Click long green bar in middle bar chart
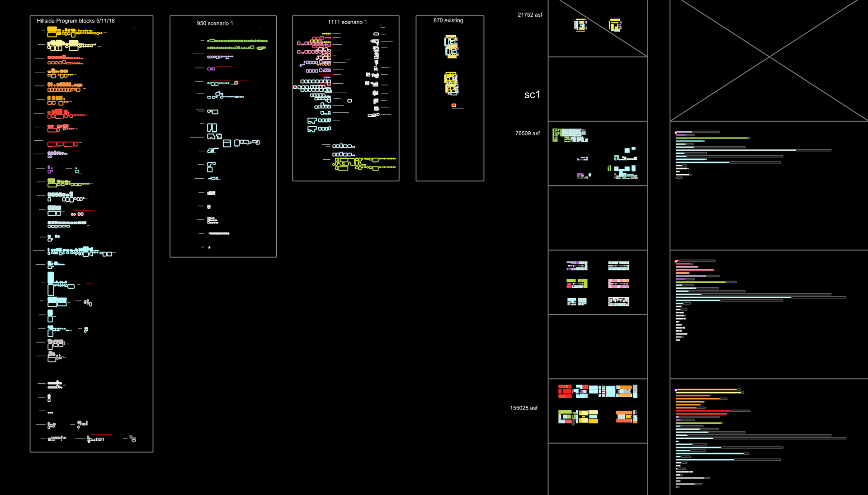This screenshot has width=868, height=495. [x=701, y=282]
